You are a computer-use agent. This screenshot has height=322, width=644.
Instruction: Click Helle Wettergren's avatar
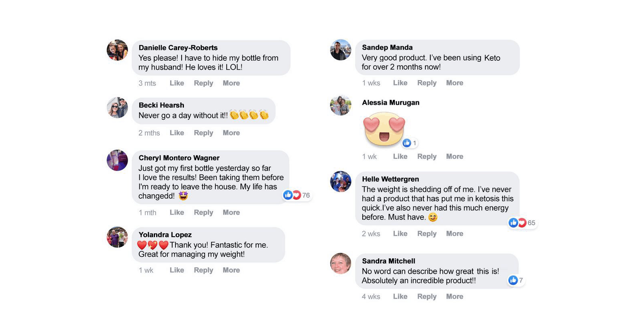click(341, 181)
